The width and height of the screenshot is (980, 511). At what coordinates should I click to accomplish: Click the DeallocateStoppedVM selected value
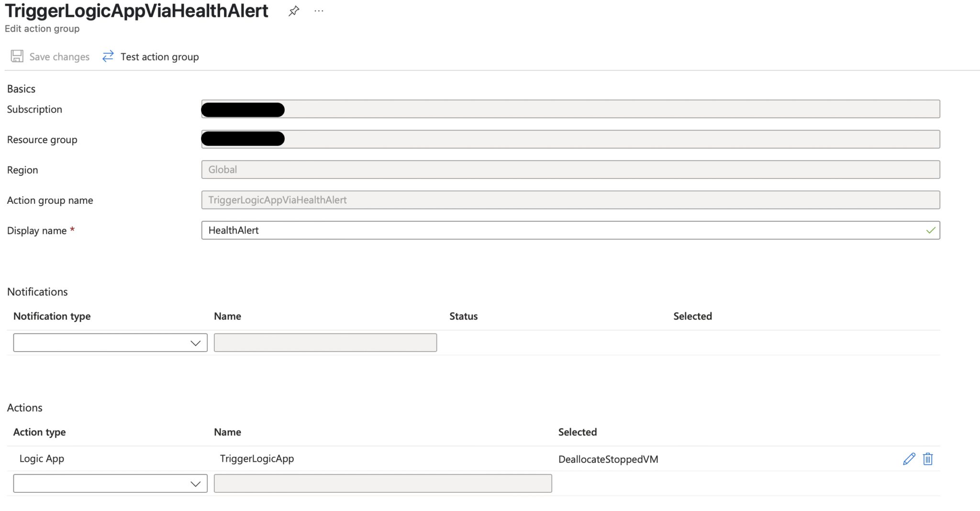click(608, 459)
